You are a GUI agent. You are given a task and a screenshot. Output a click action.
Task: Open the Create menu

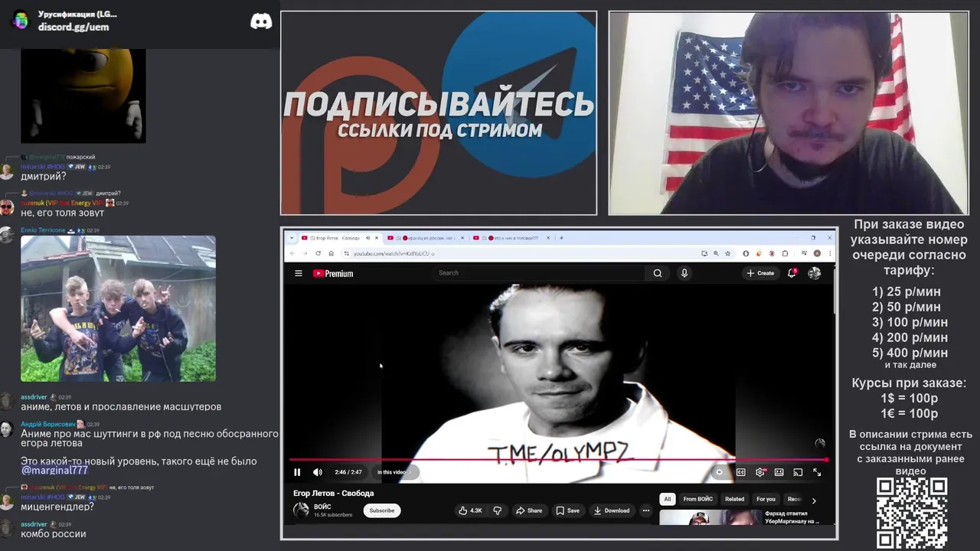pyautogui.click(x=760, y=273)
